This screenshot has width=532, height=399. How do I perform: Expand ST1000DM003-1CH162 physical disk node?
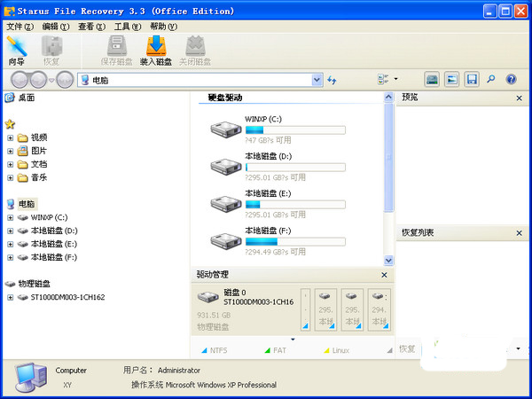point(10,298)
